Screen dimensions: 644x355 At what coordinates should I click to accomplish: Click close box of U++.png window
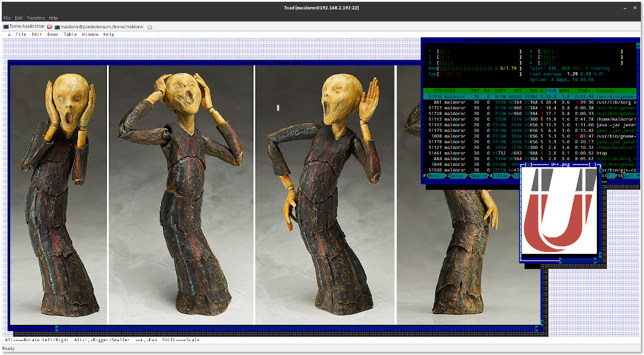click(x=528, y=165)
